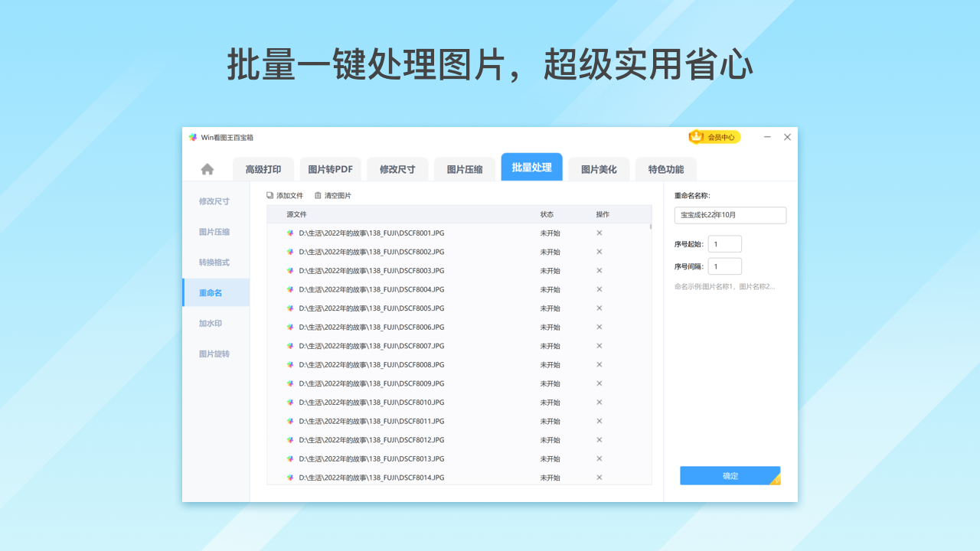Remove DSCF8014.JPG using its × icon
Image resolution: width=980 pixels, height=551 pixels.
point(599,477)
